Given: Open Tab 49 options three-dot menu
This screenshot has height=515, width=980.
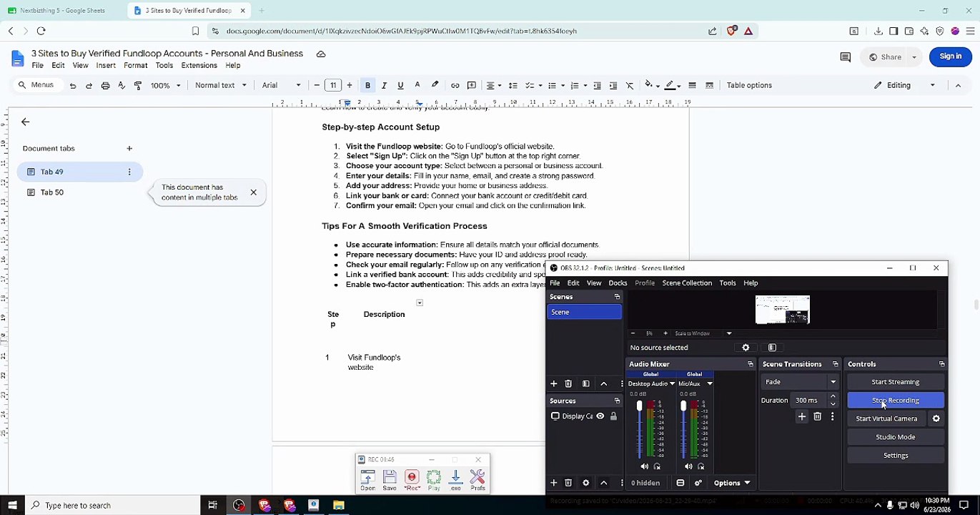Looking at the screenshot, I should click(129, 172).
